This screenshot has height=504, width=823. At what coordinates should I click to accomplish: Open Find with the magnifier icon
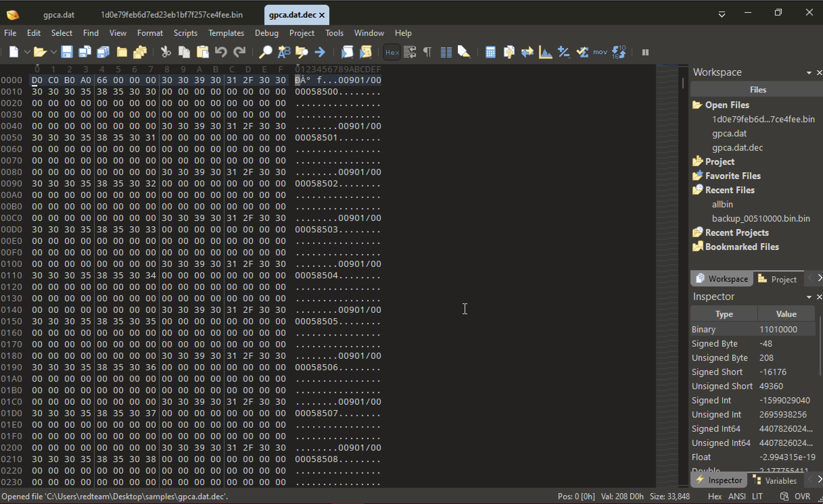pyautogui.click(x=265, y=52)
